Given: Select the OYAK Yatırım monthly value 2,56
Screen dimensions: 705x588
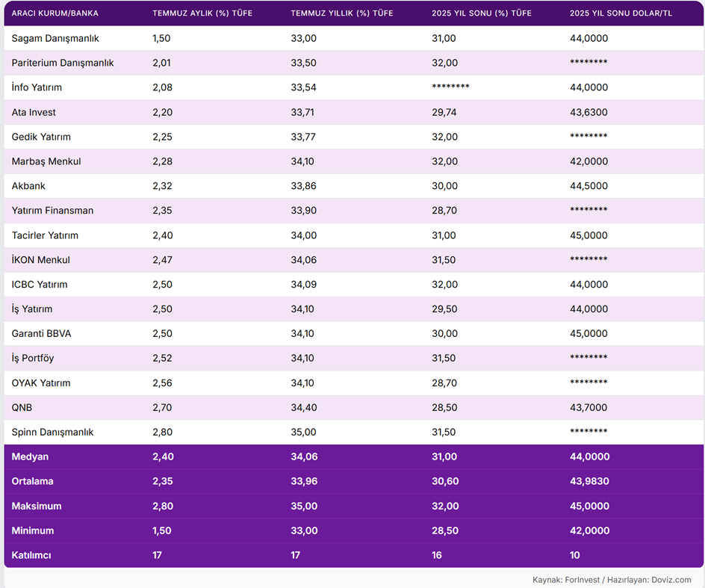Looking at the screenshot, I should [x=163, y=383].
